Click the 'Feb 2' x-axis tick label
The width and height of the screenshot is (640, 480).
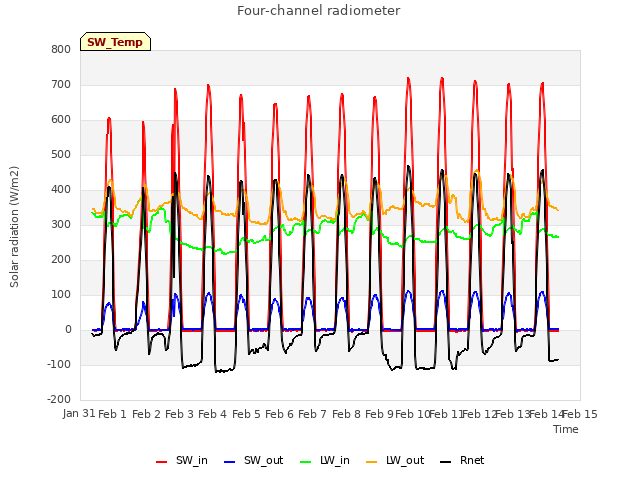(x=147, y=414)
